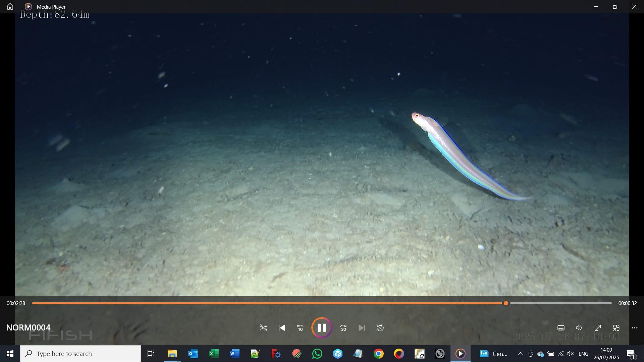Open the volume control
This screenshot has width=644, height=362.
(x=579, y=328)
